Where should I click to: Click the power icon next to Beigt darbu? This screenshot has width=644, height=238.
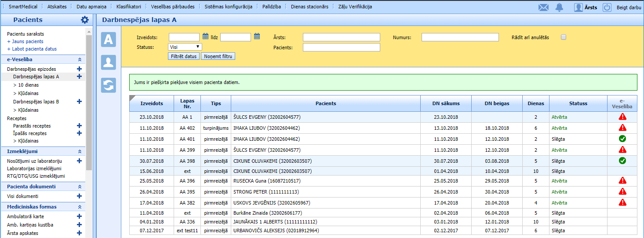coord(607,7)
